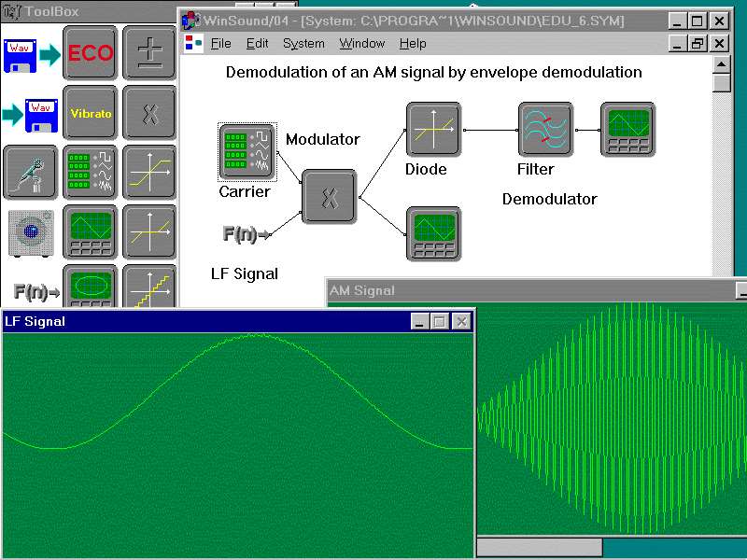Choose the multiplier X module in ToolBox
This screenshot has height=560, width=747.
pyautogui.click(x=149, y=112)
